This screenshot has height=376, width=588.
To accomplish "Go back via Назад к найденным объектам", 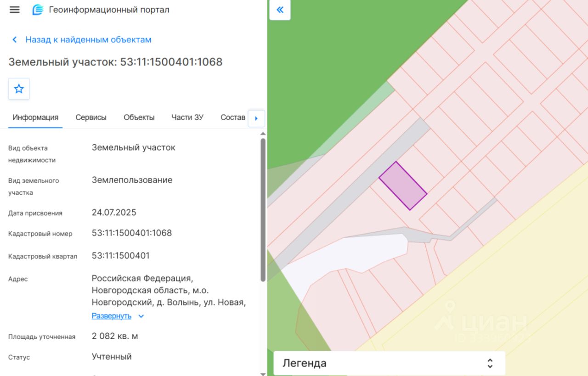I will coord(88,39).
